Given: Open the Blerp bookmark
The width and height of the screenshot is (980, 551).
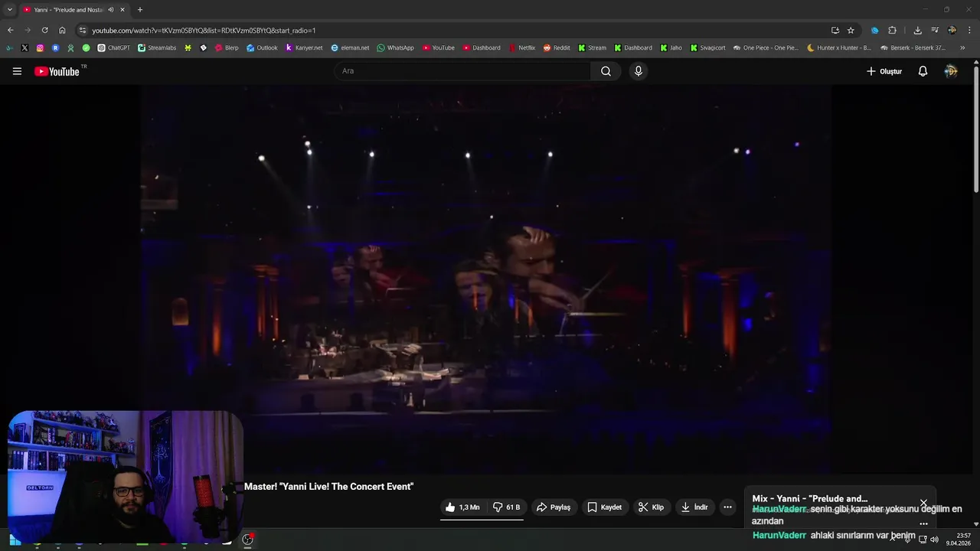Looking at the screenshot, I should click(x=227, y=47).
